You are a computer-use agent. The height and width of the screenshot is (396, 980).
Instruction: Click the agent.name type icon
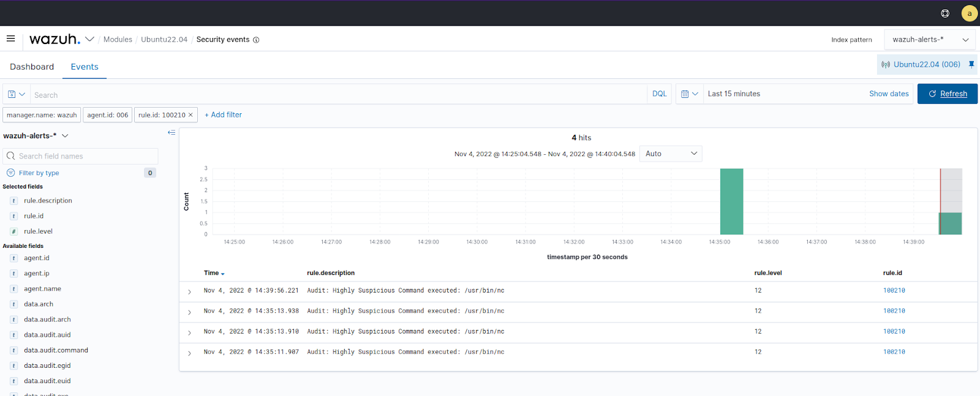[13, 289]
